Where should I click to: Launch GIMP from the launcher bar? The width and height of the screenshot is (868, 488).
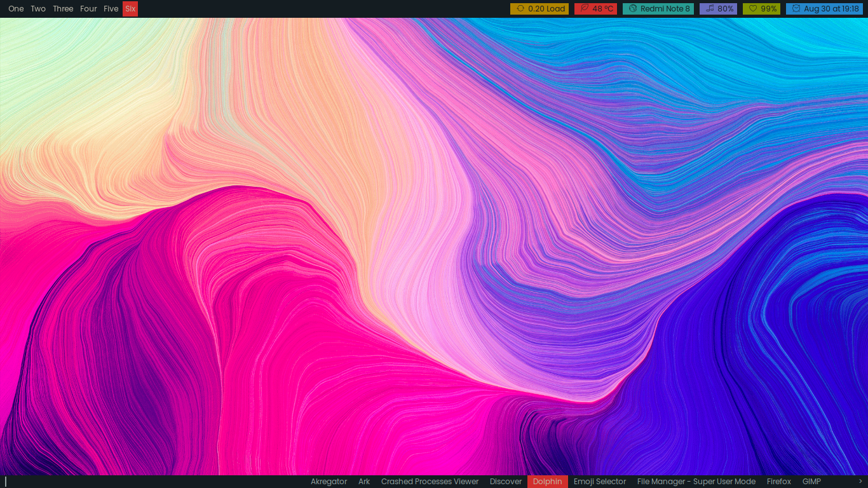(811, 482)
